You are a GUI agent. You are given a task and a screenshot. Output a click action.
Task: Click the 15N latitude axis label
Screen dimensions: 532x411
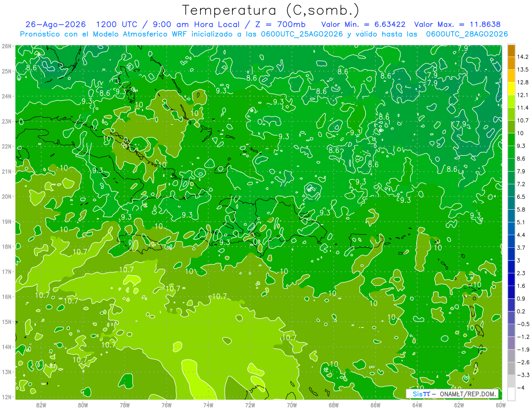pos(6,322)
